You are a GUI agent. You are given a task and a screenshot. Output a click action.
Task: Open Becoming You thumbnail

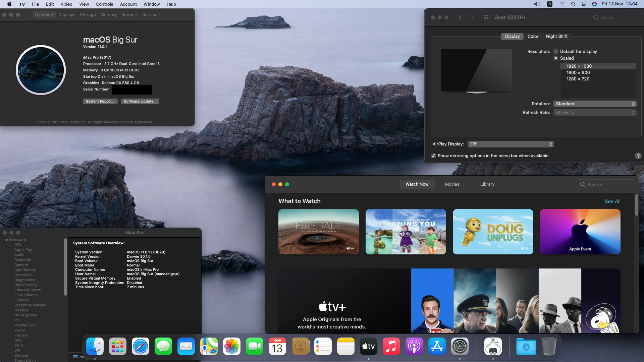pos(406,232)
